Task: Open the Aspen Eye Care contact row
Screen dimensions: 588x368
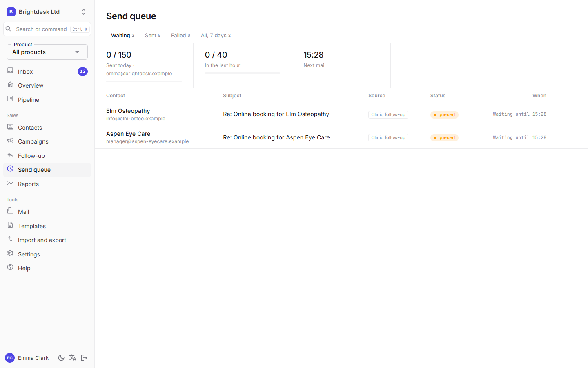Action: point(341,137)
